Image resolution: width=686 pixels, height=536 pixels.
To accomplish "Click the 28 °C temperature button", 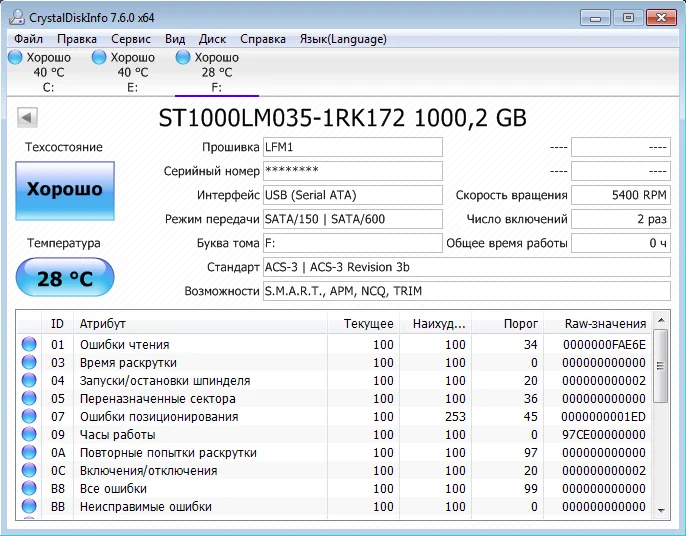I will 65,278.
